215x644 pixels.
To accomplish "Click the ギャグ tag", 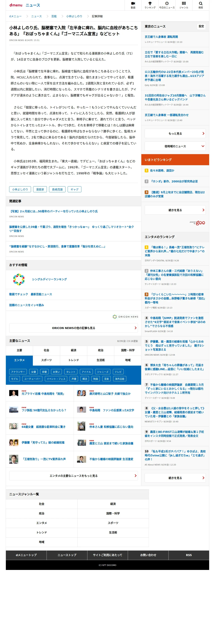I will pyautogui.click(x=74, y=189).
